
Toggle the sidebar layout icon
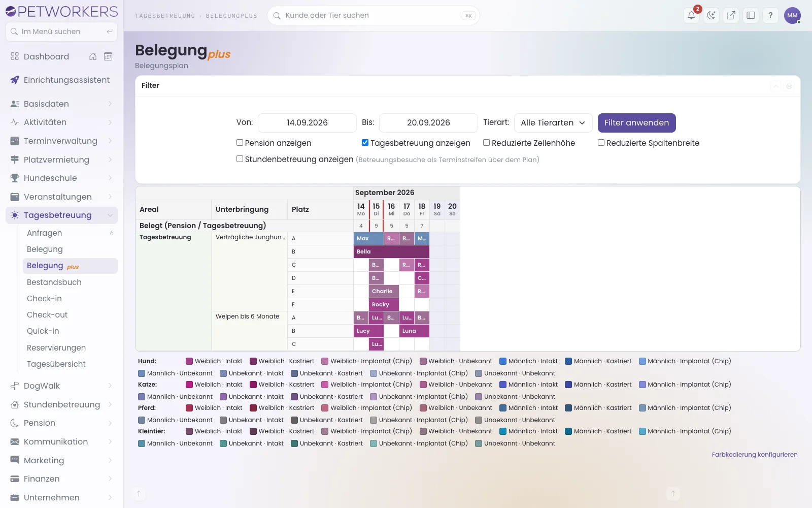751,15
